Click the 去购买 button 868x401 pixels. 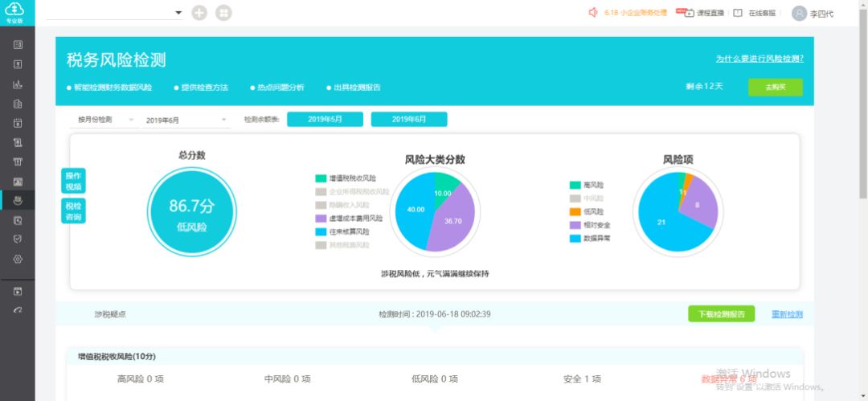pos(776,87)
